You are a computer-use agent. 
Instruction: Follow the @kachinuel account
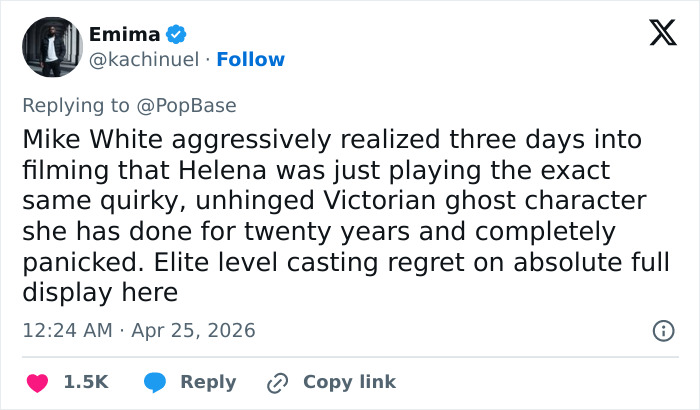(251, 59)
